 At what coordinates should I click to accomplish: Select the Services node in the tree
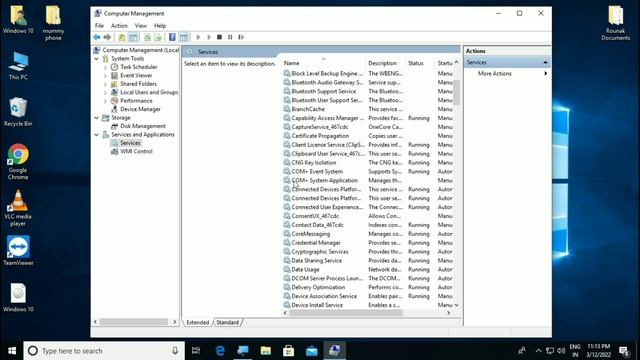(x=130, y=143)
